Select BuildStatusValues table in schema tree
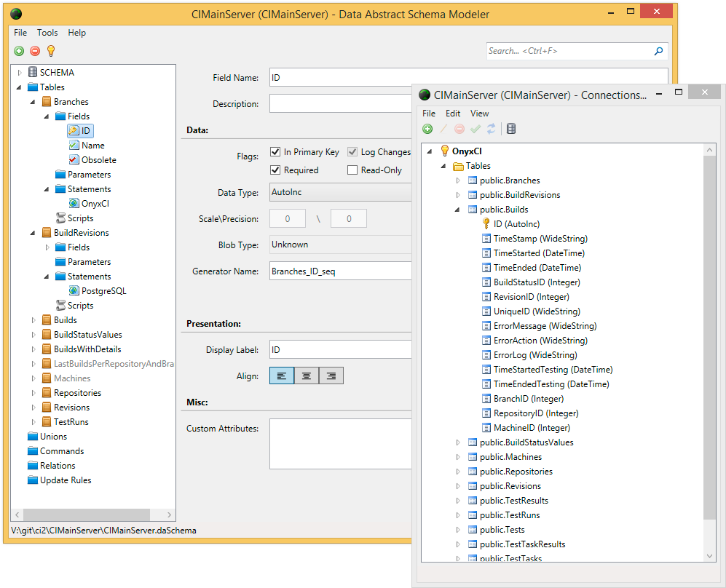This screenshot has width=726, height=588. [82, 335]
